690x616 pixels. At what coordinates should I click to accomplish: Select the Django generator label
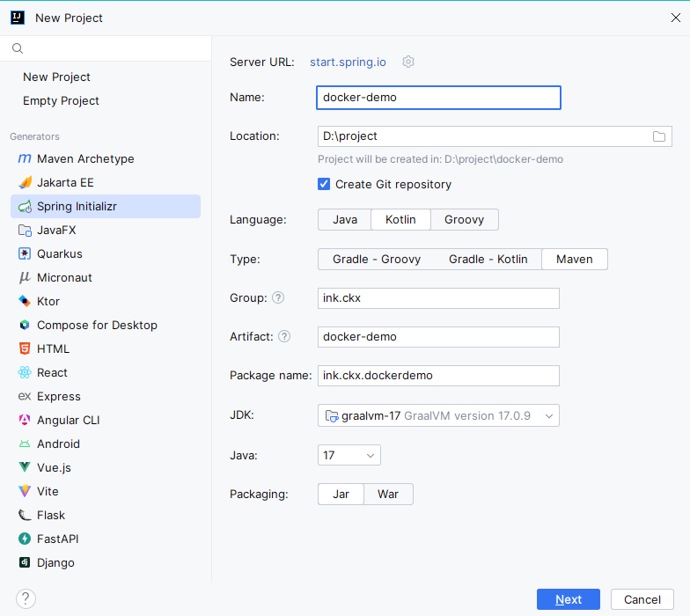(x=55, y=563)
